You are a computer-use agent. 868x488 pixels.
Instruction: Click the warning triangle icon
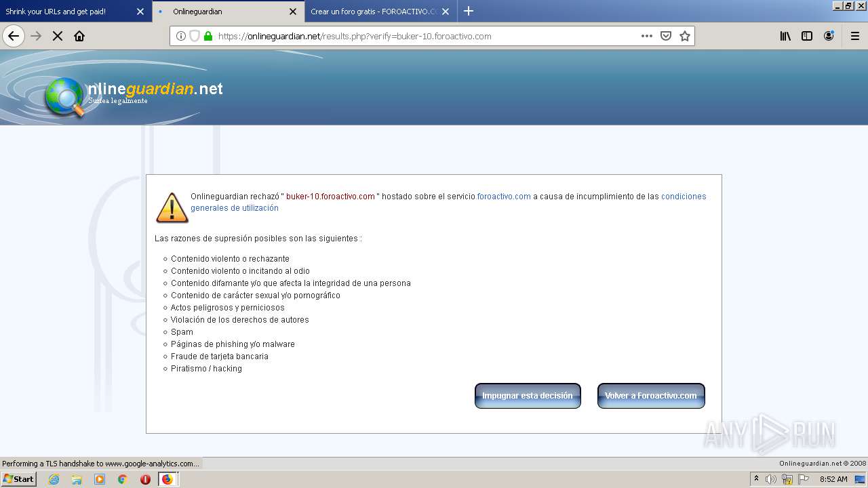point(172,207)
